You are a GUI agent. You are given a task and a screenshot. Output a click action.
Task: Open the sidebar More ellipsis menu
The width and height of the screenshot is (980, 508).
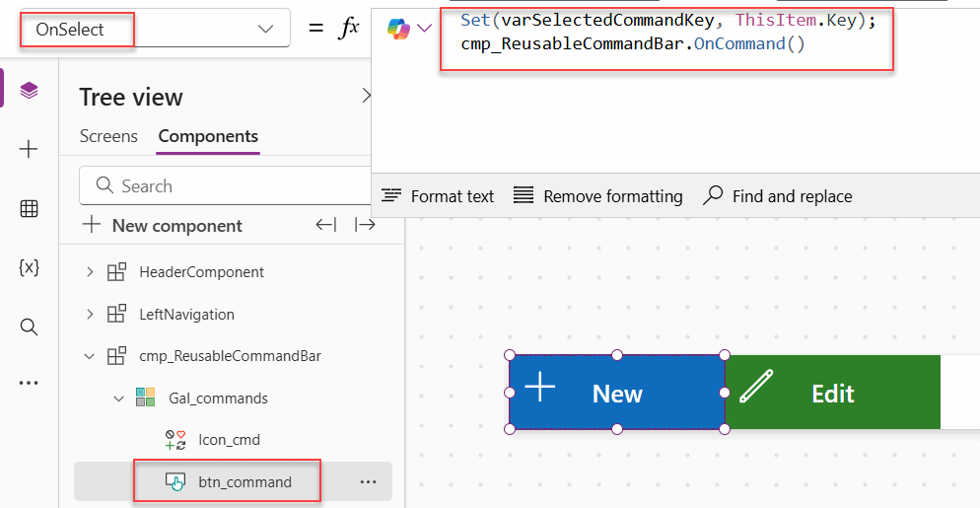pos(29,383)
